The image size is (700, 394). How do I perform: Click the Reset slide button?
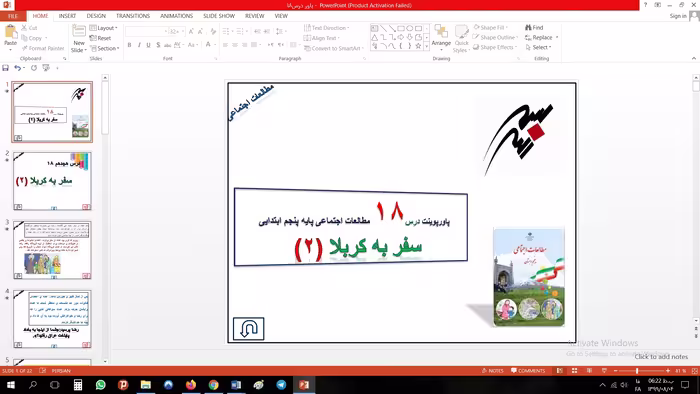[100, 38]
